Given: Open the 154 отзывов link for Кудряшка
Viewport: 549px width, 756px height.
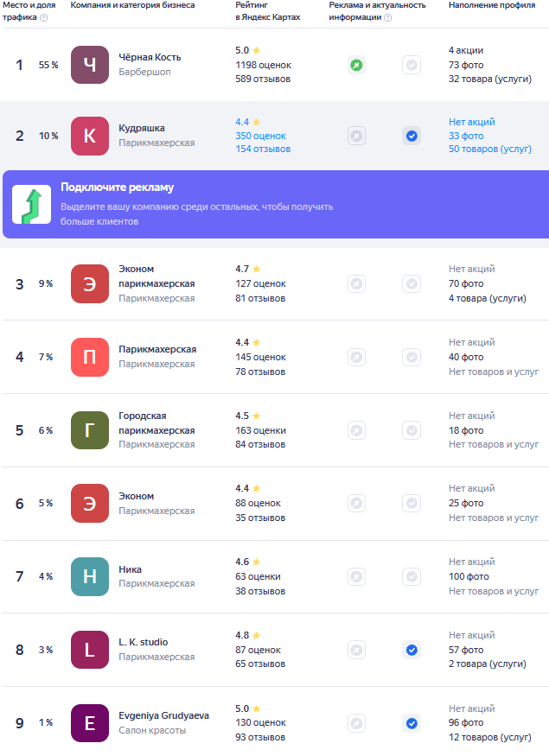Looking at the screenshot, I should (263, 149).
